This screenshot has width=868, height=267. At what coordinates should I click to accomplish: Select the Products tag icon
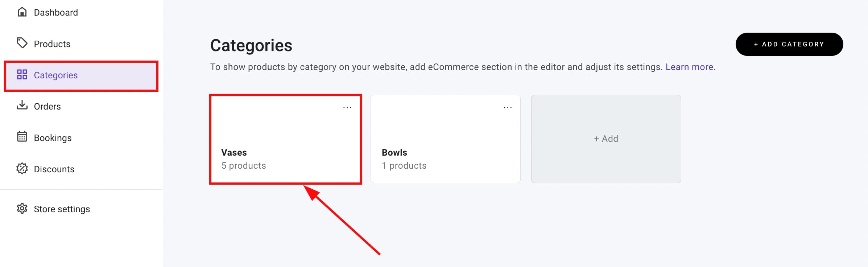(22, 44)
